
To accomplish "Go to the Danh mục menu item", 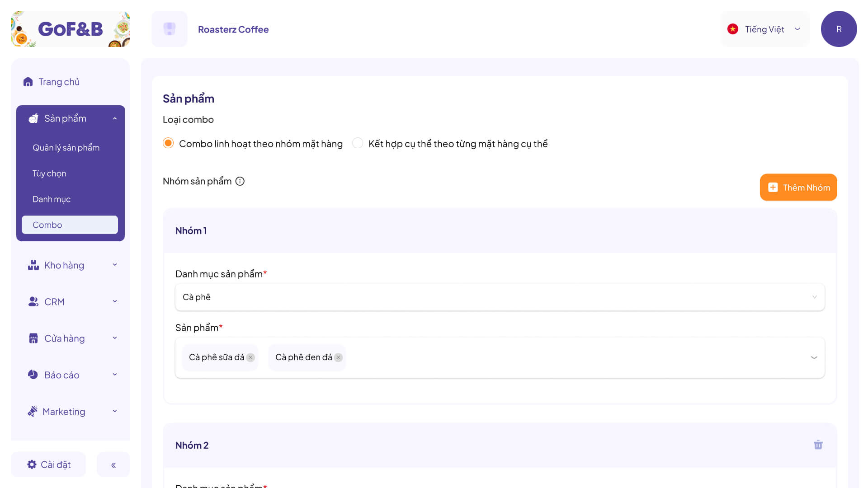I will click(52, 199).
